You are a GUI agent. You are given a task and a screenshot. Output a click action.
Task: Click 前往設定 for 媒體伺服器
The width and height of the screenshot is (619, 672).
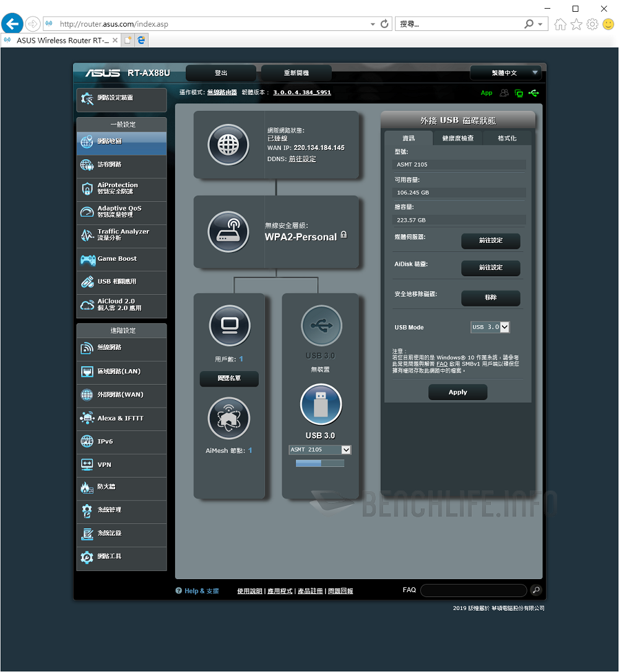491,241
